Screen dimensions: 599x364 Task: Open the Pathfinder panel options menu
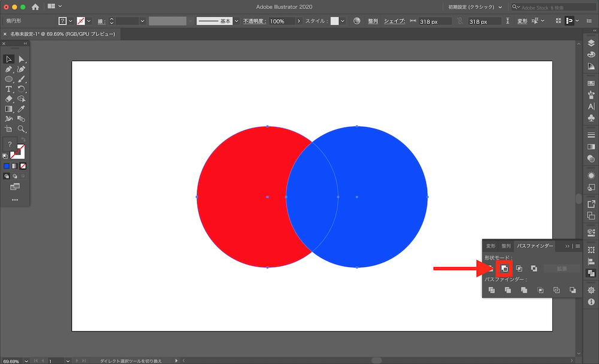(x=577, y=247)
